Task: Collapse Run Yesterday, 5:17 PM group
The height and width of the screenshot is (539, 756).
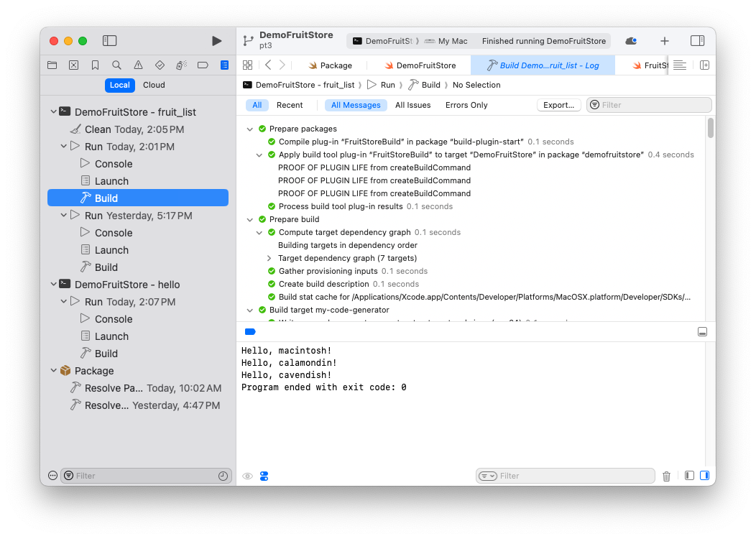Action: pyautogui.click(x=64, y=215)
